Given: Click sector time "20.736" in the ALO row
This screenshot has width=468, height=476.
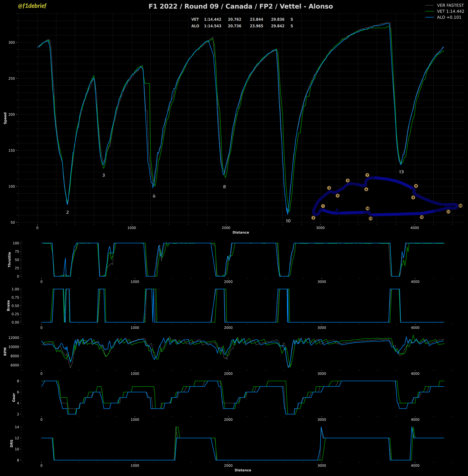Looking at the screenshot, I should coord(234,26).
